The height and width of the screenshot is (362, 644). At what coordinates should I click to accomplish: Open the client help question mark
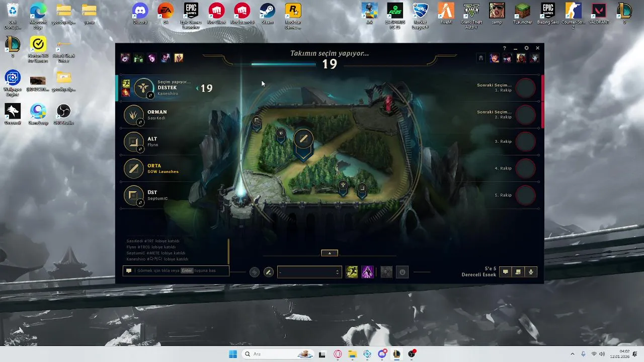tap(505, 48)
